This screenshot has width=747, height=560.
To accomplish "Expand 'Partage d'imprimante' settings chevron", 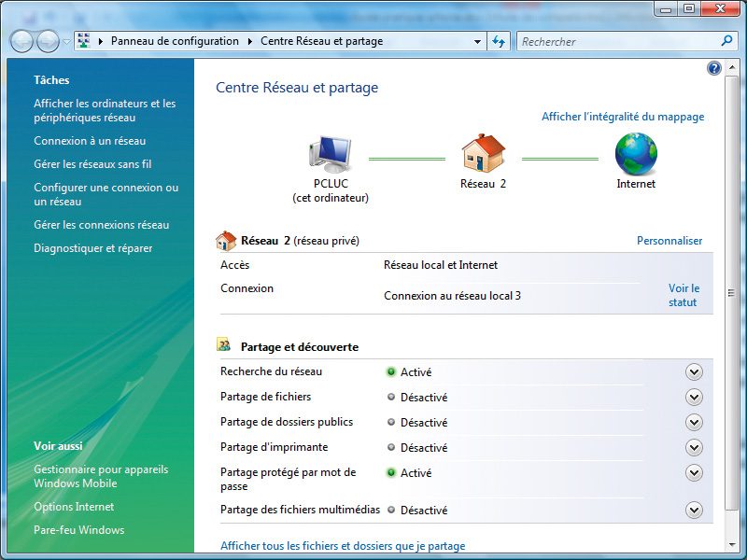I will tap(694, 448).
